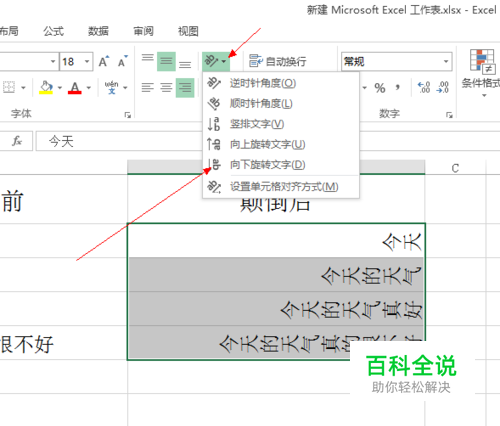Select column C header
This screenshot has height=426, width=500.
(x=455, y=168)
